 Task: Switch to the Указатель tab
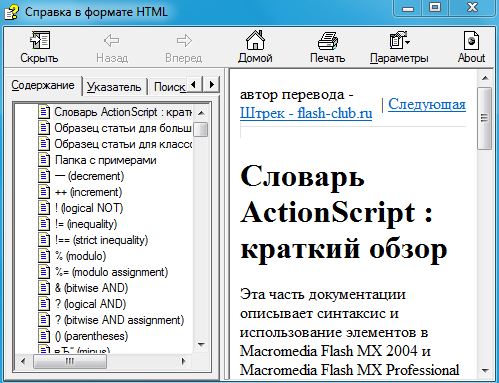pos(114,87)
